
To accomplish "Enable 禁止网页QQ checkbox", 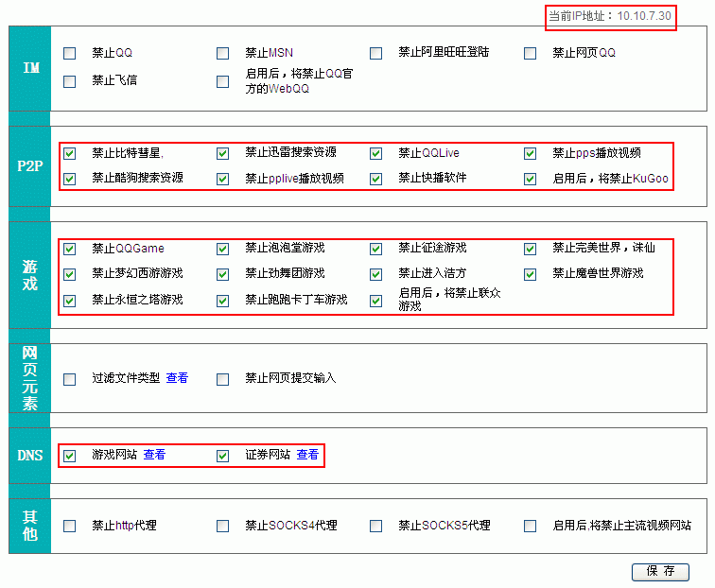I will tap(530, 54).
